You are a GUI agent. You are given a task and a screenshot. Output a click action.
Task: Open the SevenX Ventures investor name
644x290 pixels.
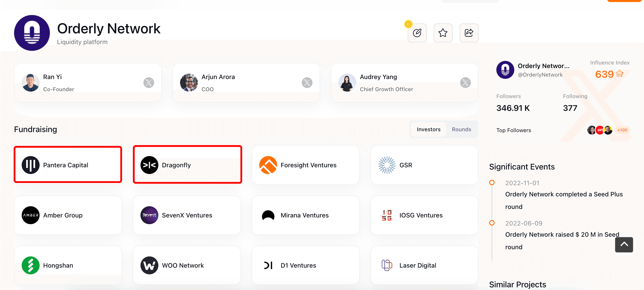pyautogui.click(x=187, y=215)
